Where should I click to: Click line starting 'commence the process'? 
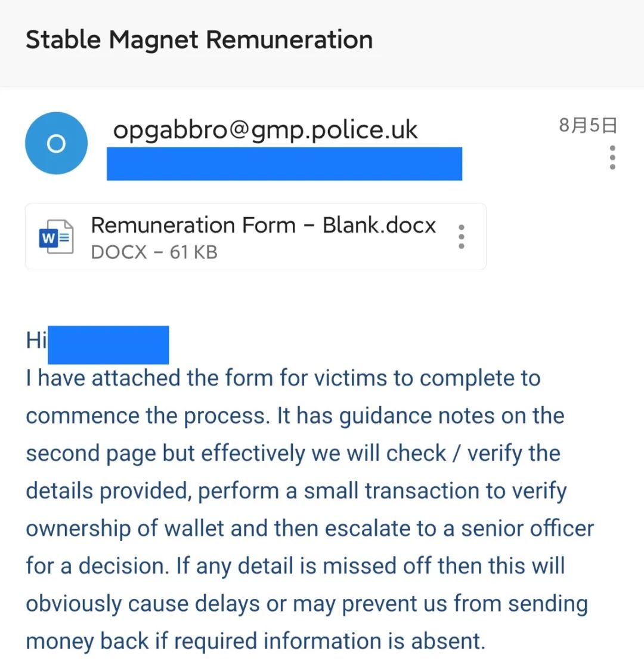[x=295, y=416]
